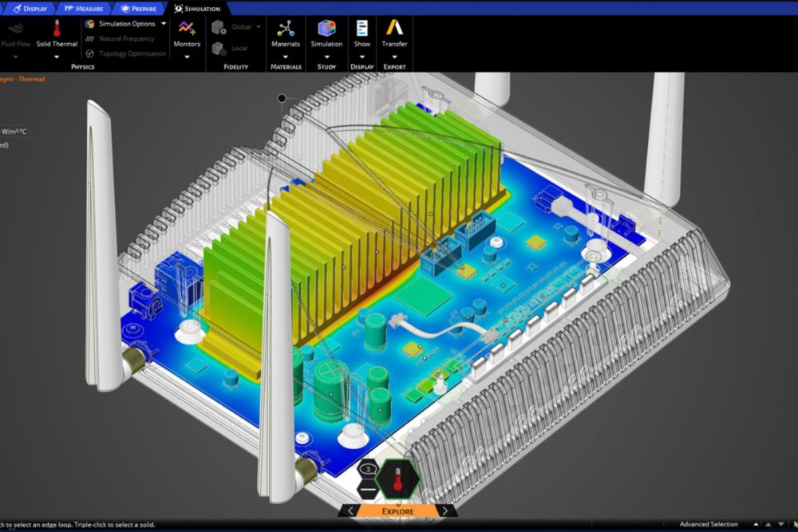Select the Solid Thermal physics icon
The width and height of the screenshot is (798, 532).
click(x=57, y=29)
